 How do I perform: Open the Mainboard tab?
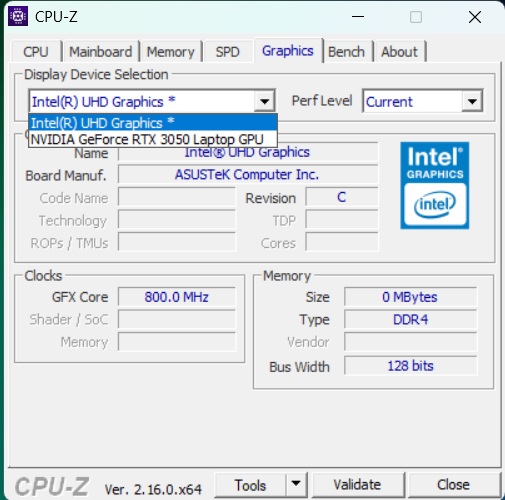(x=101, y=52)
